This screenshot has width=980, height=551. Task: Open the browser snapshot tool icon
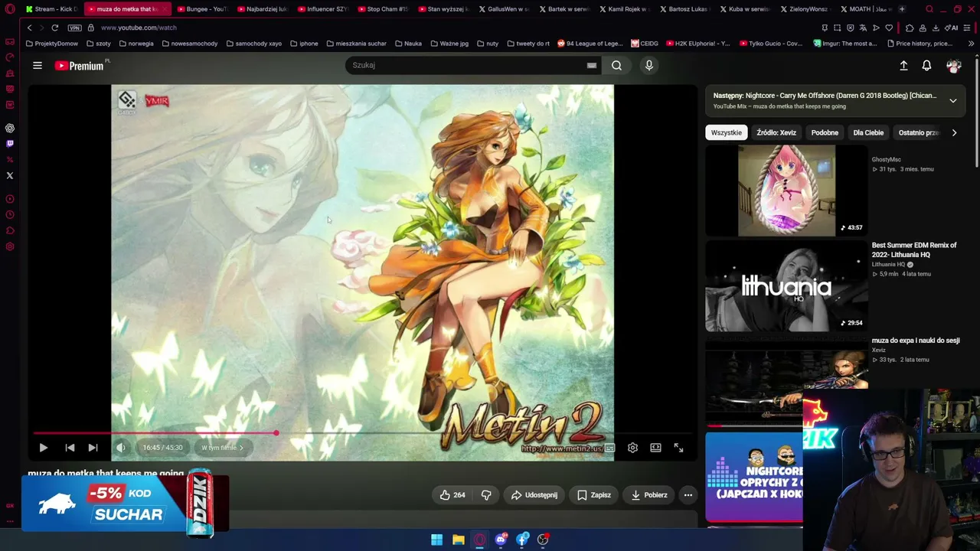837,28
